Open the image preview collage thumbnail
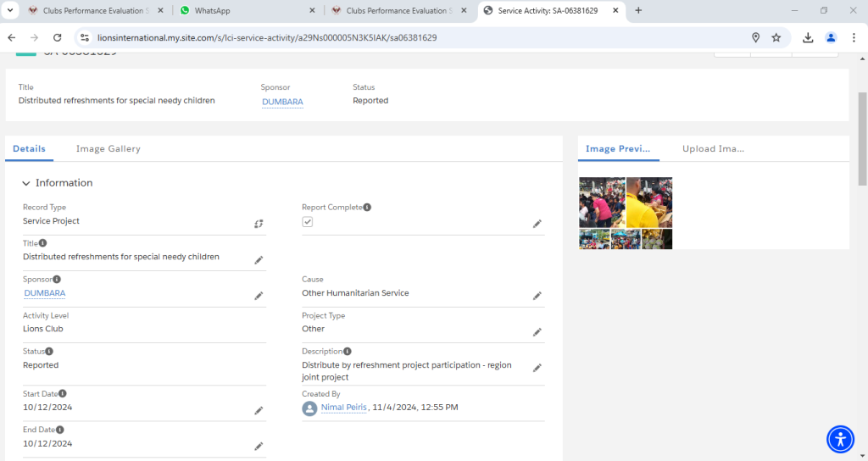868x461 pixels. 626,213
